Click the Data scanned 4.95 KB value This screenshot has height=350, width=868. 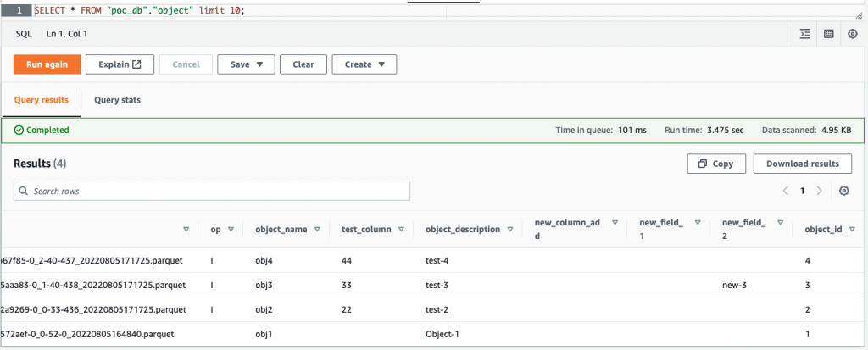(837, 131)
